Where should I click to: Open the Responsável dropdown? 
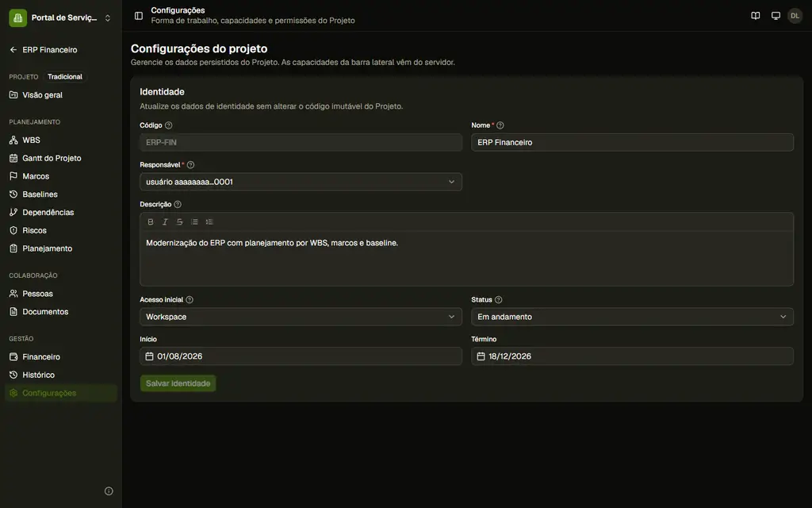(301, 182)
